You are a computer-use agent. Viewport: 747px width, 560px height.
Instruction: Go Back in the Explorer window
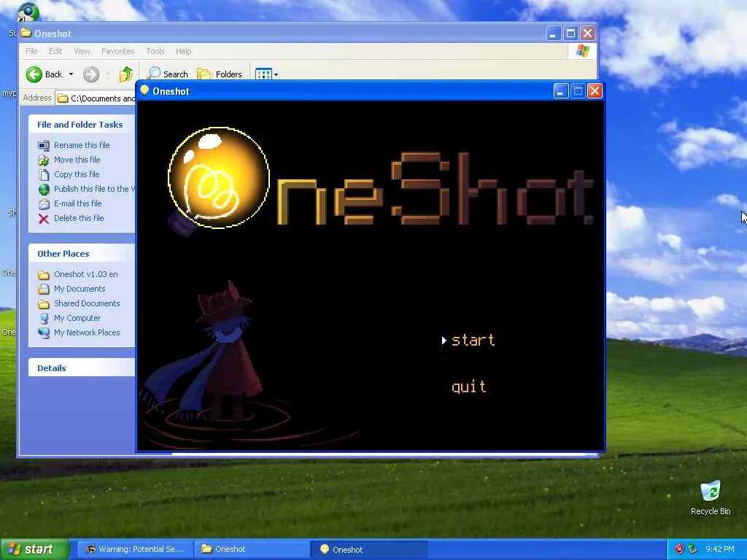pyautogui.click(x=44, y=74)
